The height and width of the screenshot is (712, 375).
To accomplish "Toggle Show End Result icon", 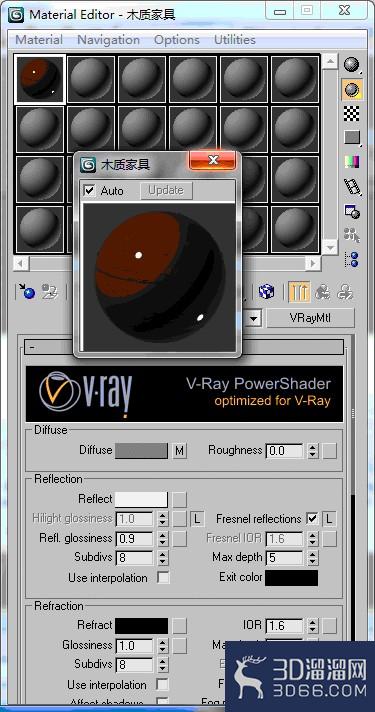I will 299,292.
